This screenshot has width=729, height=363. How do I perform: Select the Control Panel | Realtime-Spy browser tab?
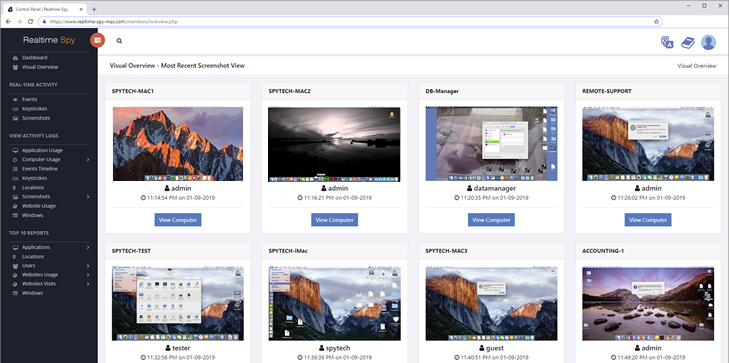pos(45,9)
